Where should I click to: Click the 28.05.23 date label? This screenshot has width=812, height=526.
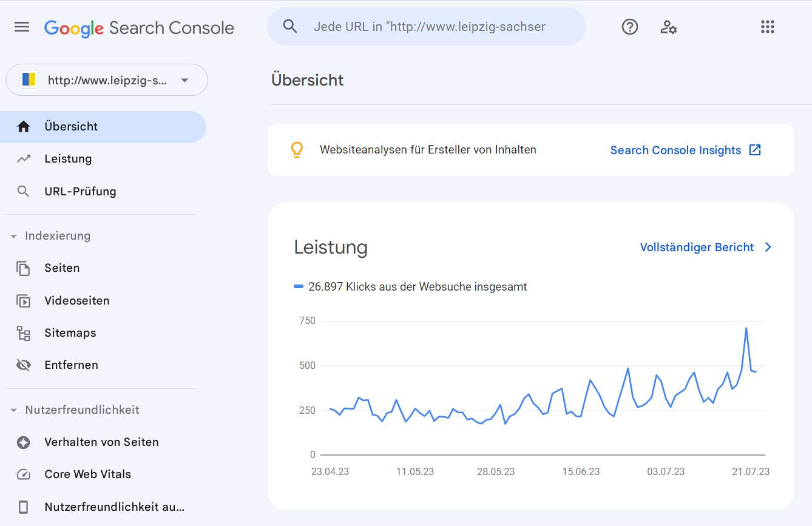[x=496, y=471]
